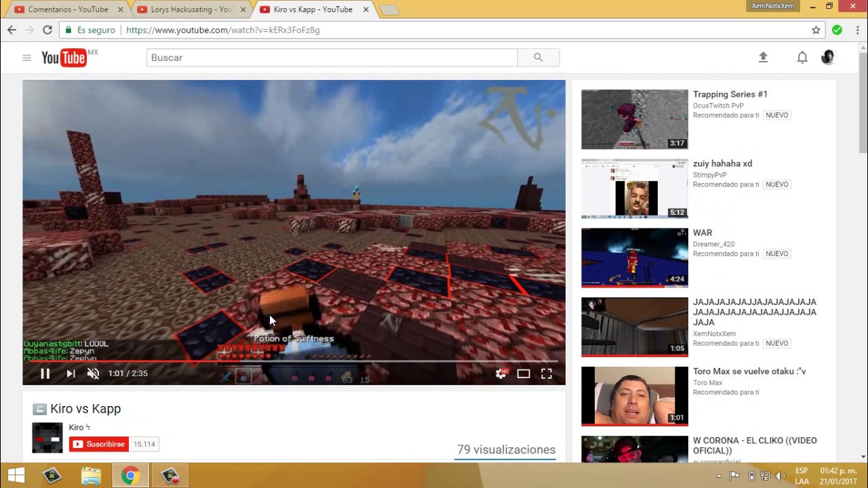Screen dimensions: 868x488
Task: Click the 15.114 subscriber count
Action: (144, 444)
